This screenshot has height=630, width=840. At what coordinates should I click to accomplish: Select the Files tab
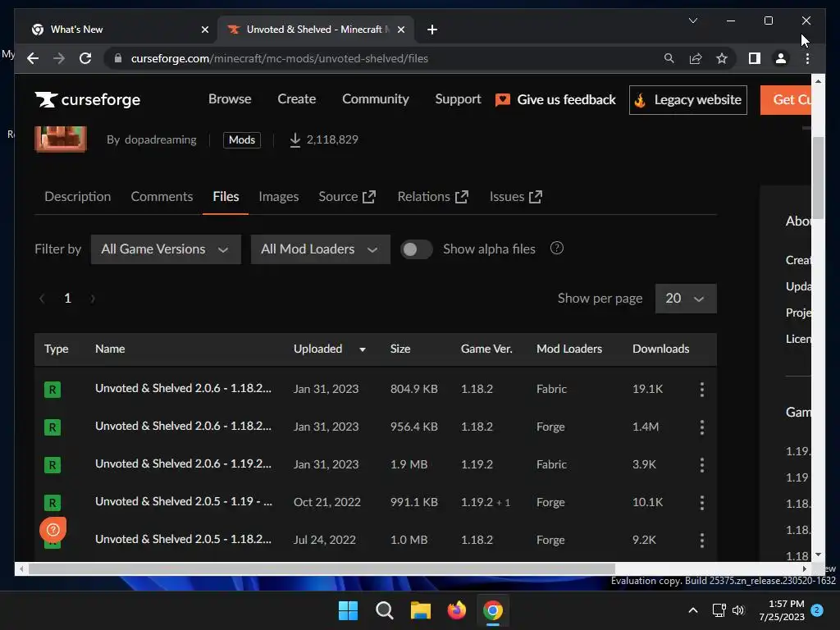226,197
